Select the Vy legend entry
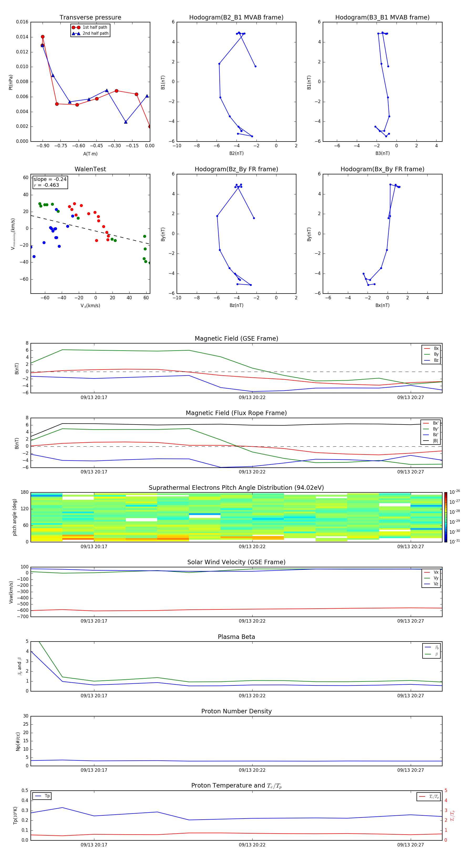 point(431,578)
